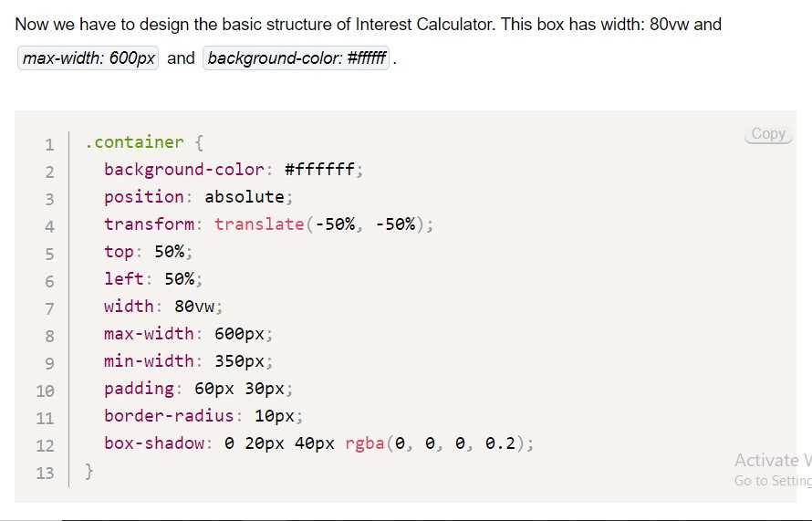
Task: Click the 'Go to Settings' watermark text
Action: click(772, 481)
